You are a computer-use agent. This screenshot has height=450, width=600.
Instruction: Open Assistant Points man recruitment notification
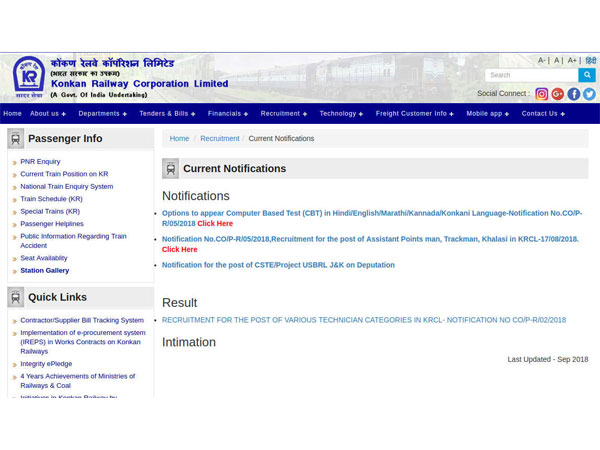(x=370, y=239)
